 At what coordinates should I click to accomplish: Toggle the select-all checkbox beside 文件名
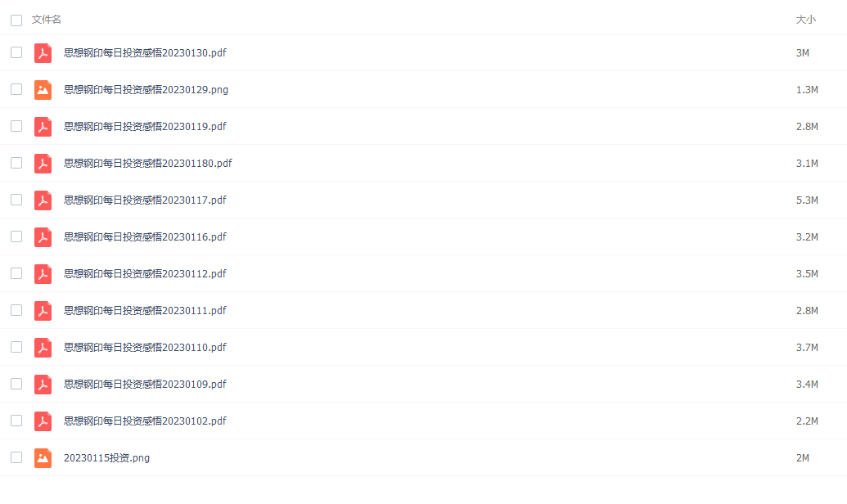click(16, 20)
